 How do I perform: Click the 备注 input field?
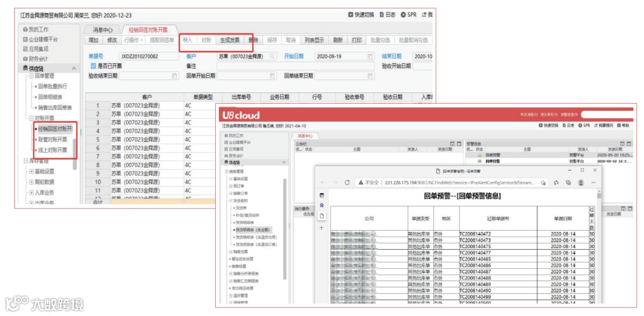click(x=296, y=66)
